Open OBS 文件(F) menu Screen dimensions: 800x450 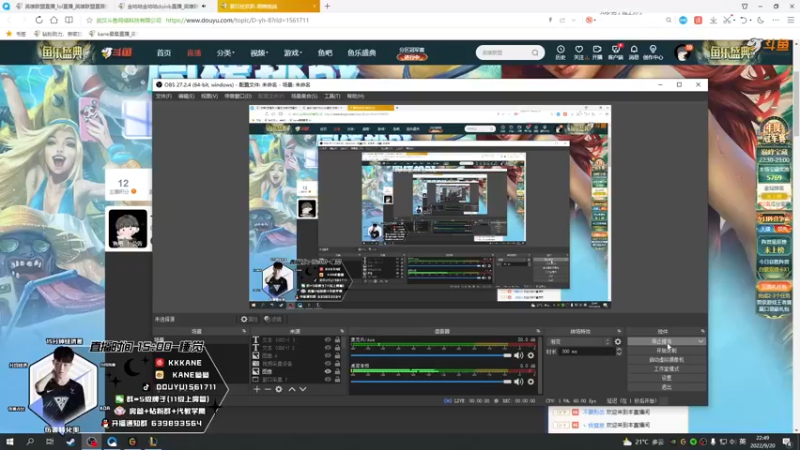pos(164,96)
